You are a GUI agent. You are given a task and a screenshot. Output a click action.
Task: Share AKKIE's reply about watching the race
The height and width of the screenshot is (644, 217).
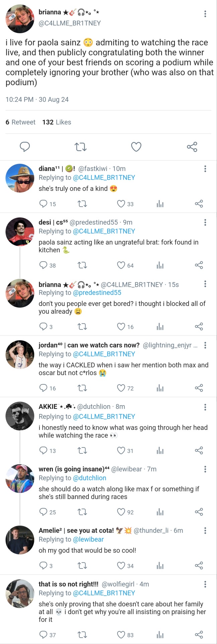(199, 450)
